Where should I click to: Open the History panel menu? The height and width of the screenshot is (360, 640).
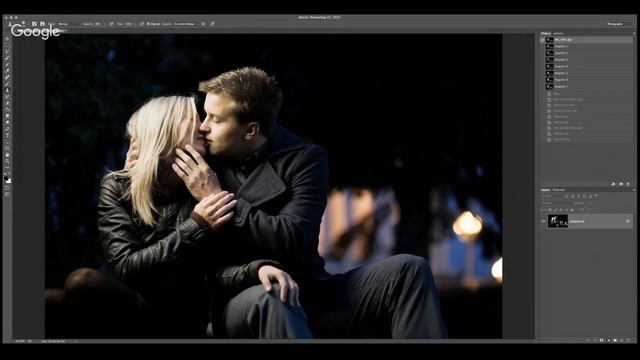pos(634,33)
